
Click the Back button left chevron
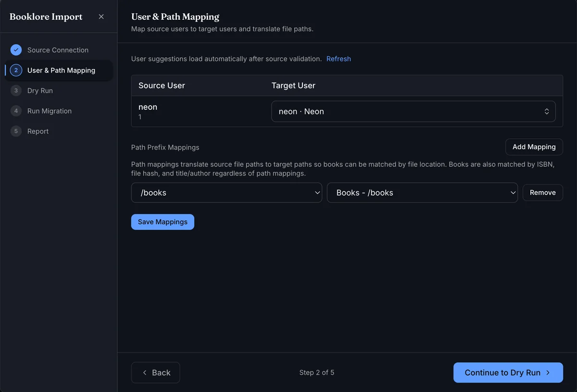[145, 373]
